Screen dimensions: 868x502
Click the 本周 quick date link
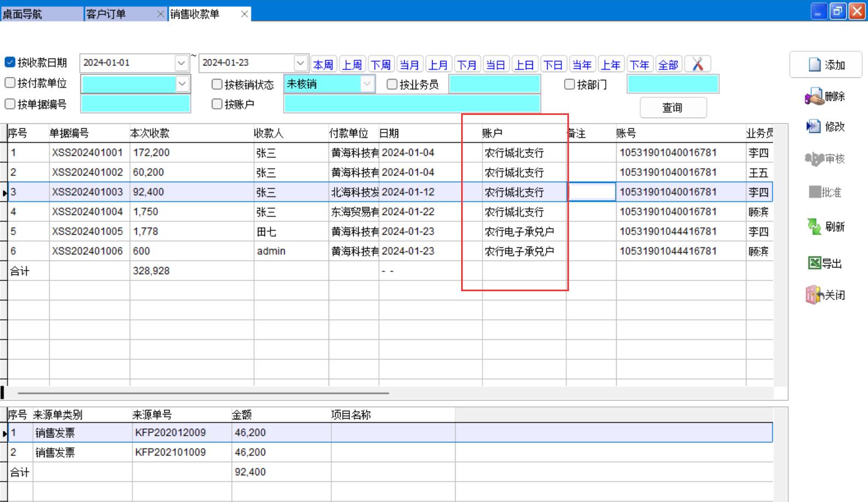(323, 65)
